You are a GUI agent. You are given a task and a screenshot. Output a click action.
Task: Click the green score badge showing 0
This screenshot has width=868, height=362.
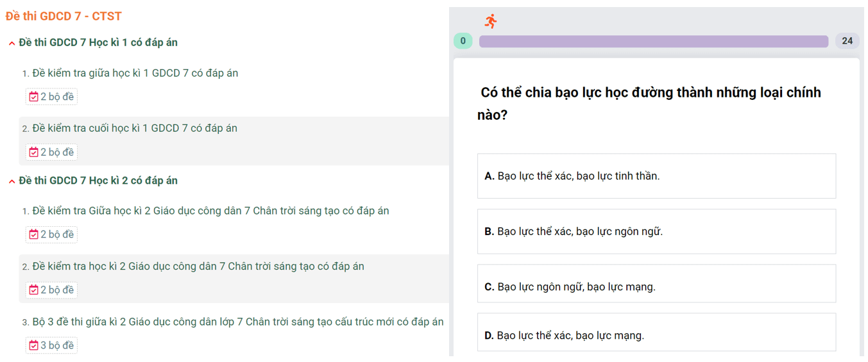pyautogui.click(x=463, y=41)
